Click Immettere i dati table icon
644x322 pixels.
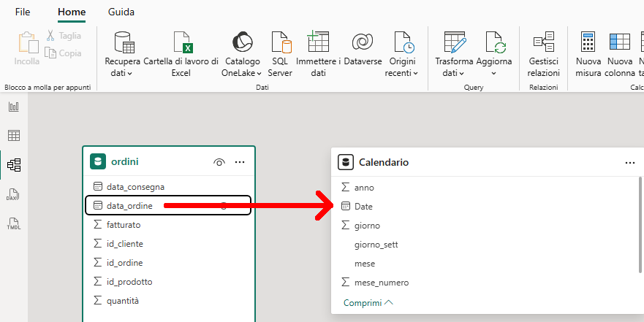(x=318, y=42)
